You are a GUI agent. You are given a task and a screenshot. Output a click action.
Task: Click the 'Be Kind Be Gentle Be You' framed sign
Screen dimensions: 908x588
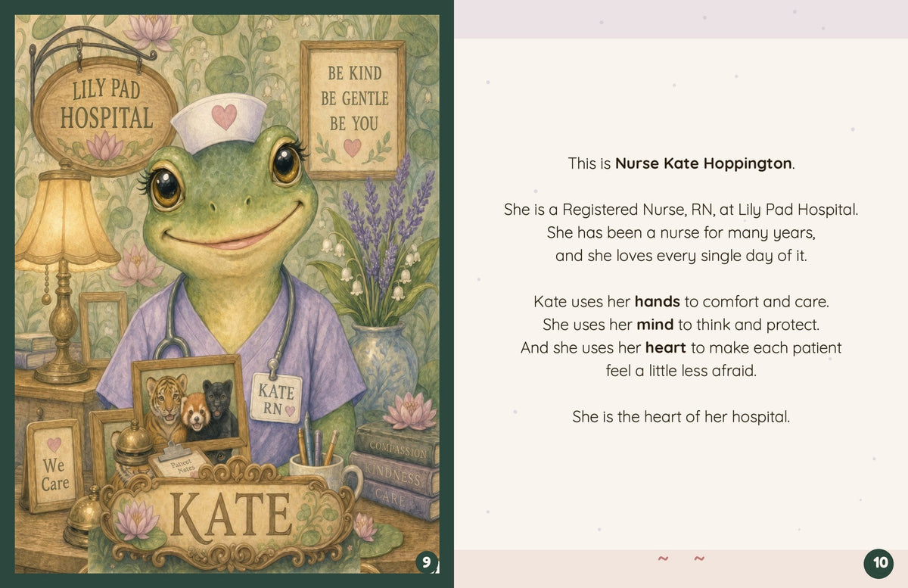click(x=353, y=110)
